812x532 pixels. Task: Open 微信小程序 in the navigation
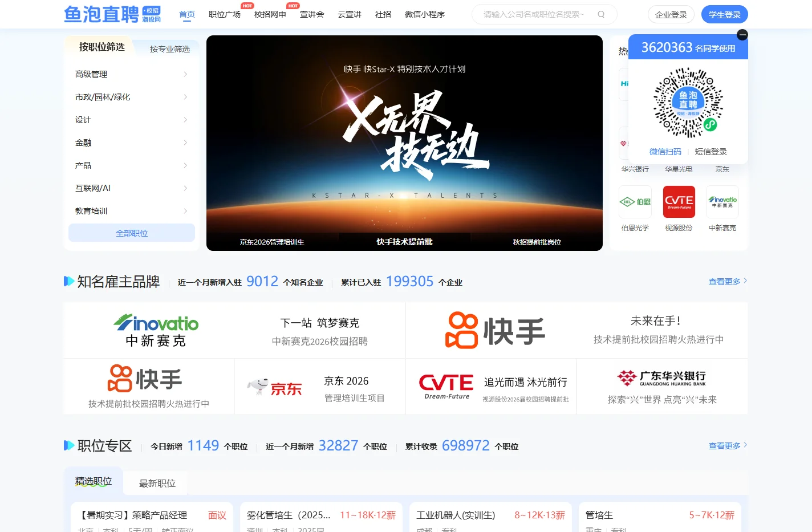[x=425, y=14]
